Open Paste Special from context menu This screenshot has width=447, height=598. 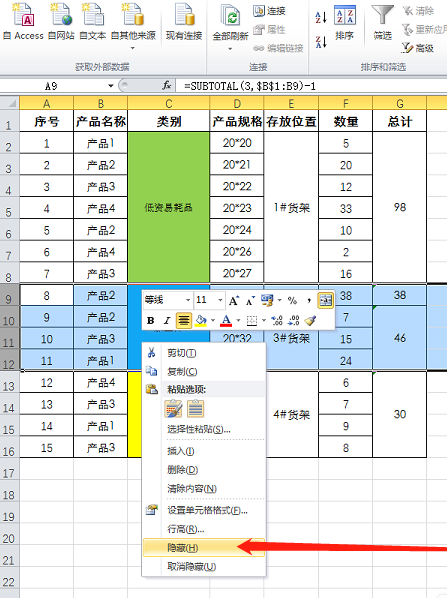204,429
